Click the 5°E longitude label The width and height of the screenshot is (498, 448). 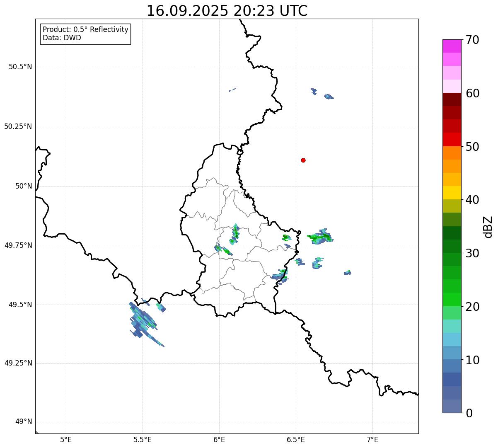coord(66,440)
